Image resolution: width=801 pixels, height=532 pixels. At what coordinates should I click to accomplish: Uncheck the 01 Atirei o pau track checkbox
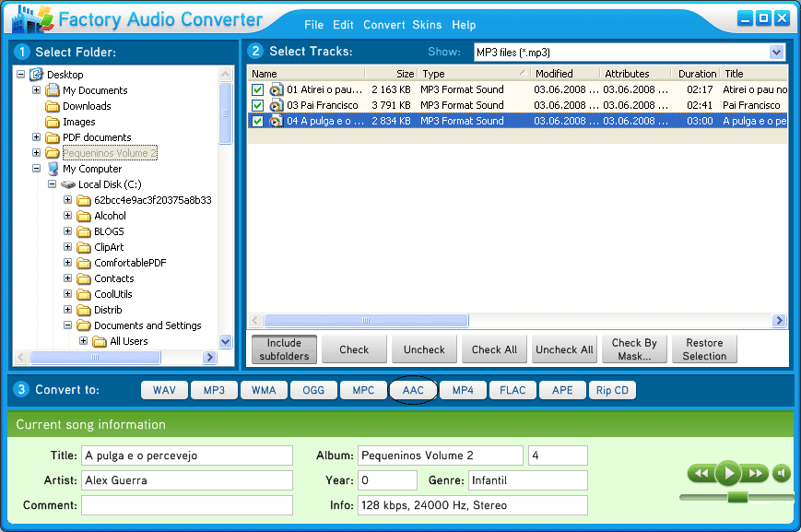(258, 89)
